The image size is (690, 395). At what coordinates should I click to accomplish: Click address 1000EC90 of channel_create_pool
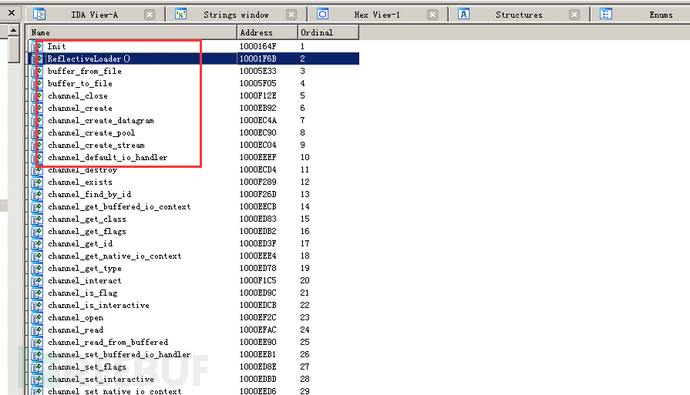(258, 132)
